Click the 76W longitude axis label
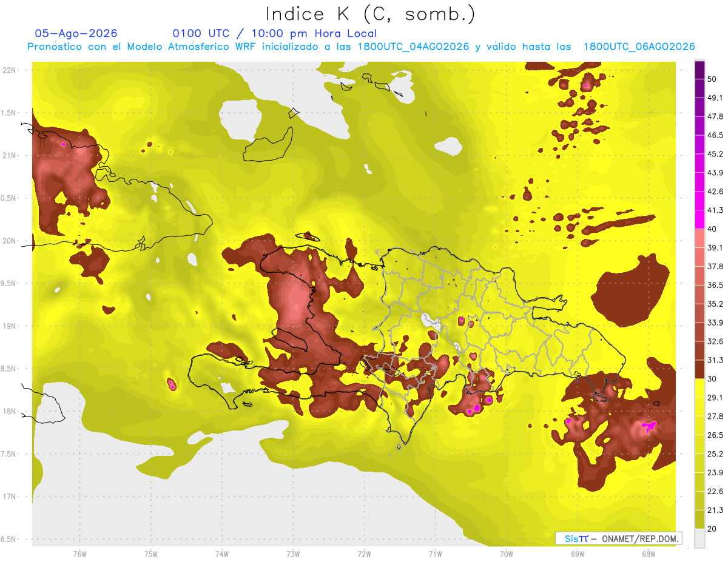Screen dimensions: 728x562 tap(79, 554)
